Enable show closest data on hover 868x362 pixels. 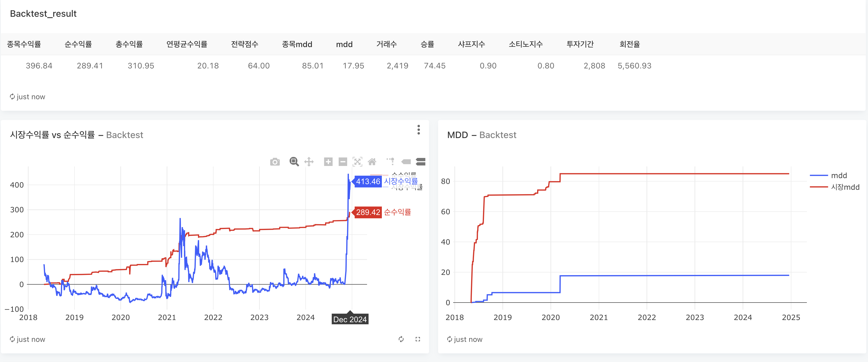[x=406, y=162]
